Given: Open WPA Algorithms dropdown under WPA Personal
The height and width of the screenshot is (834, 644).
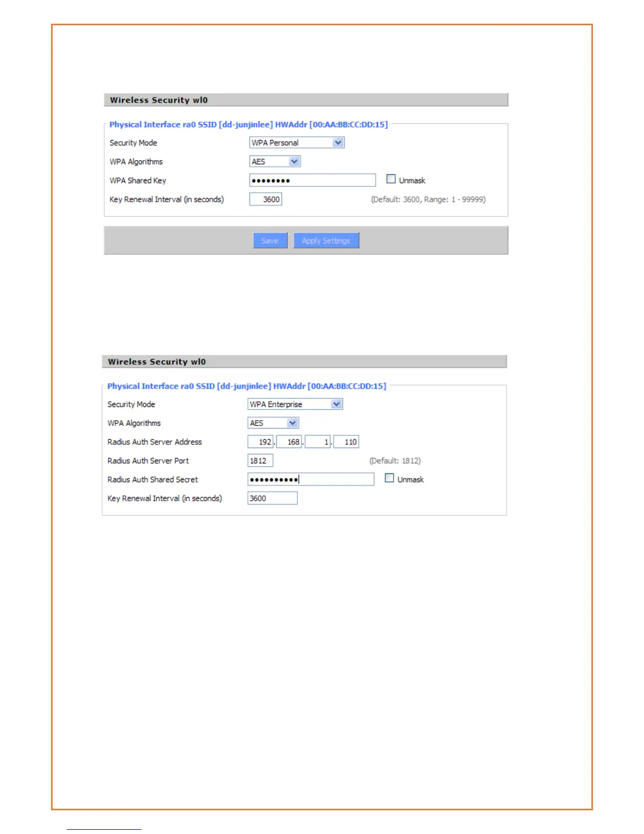Looking at the screenshot, I should (x=275, y=162).
